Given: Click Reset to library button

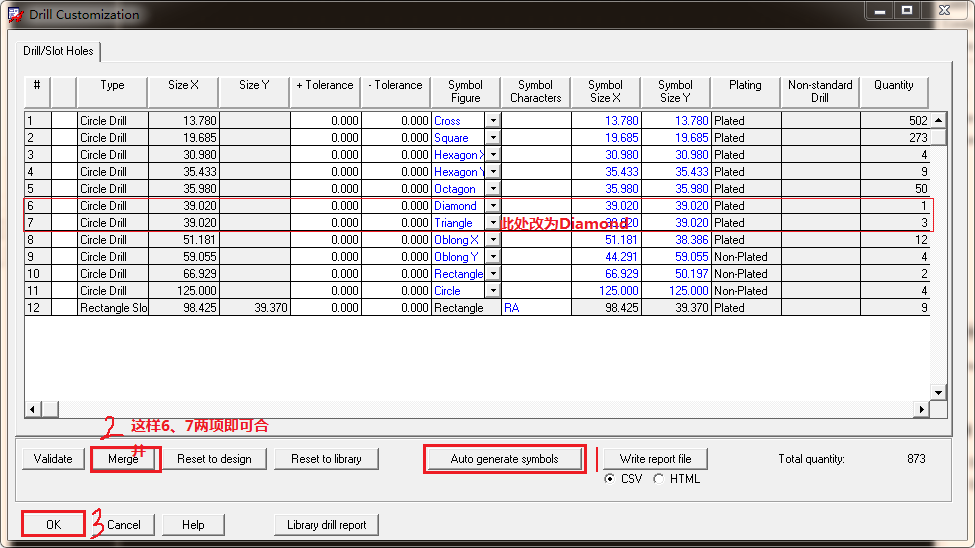Looking at the screenshot, I should 326,459.
